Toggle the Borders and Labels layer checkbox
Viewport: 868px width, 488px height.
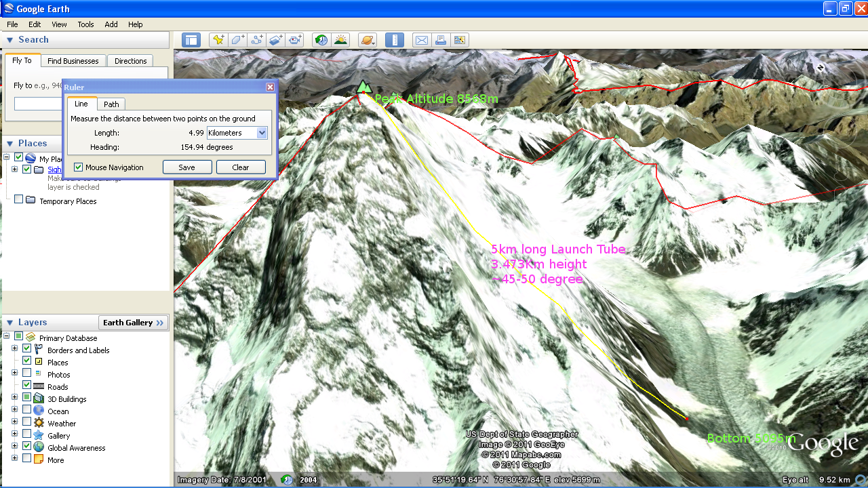tap(27, 349)
